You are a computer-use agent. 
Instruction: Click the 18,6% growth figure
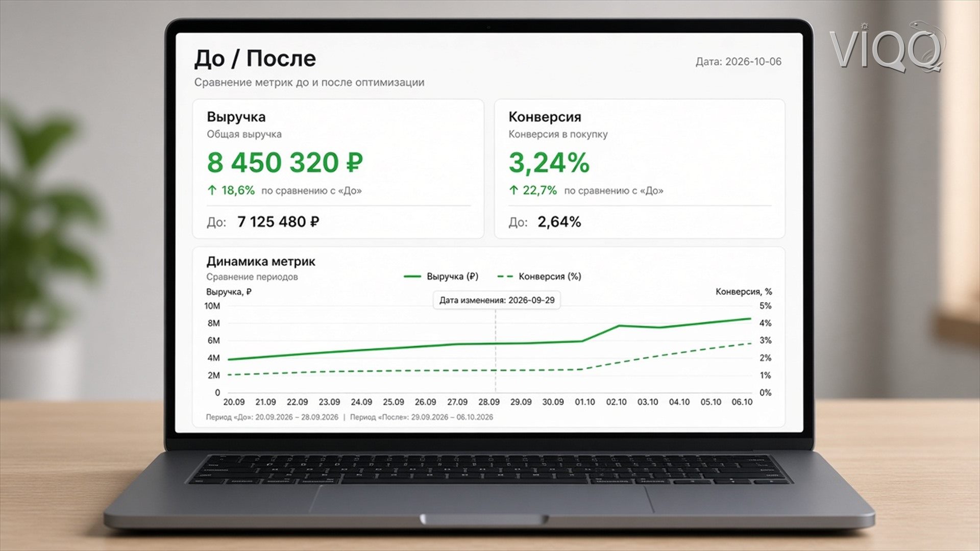pos(238,190)
